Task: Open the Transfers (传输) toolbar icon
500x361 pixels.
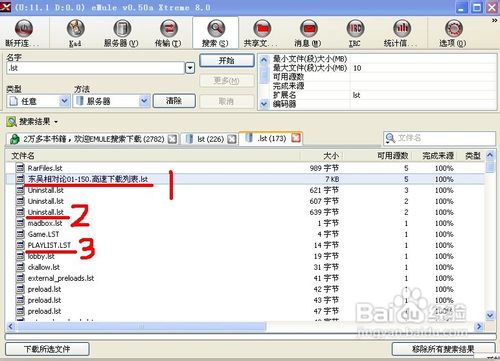Action: click(169, 29)
